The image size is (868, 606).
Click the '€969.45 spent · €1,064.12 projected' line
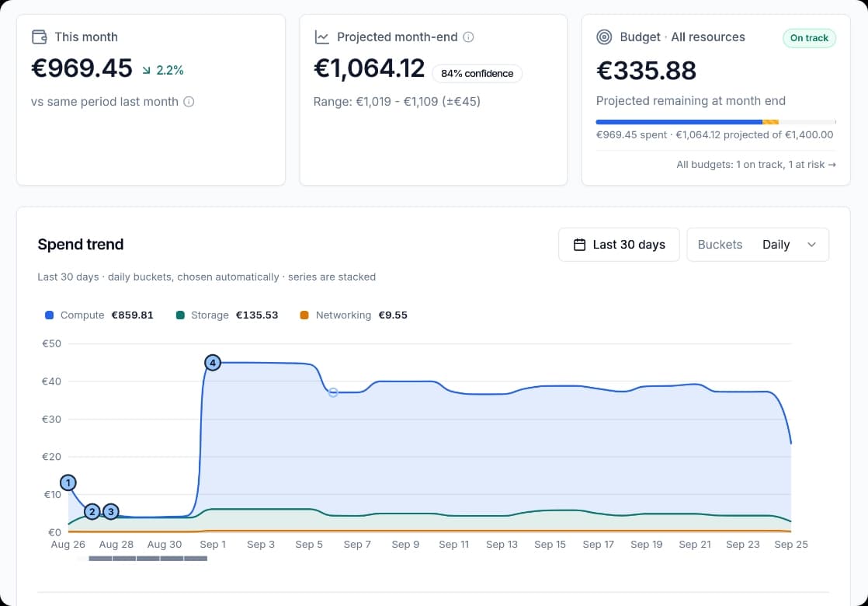714,135
